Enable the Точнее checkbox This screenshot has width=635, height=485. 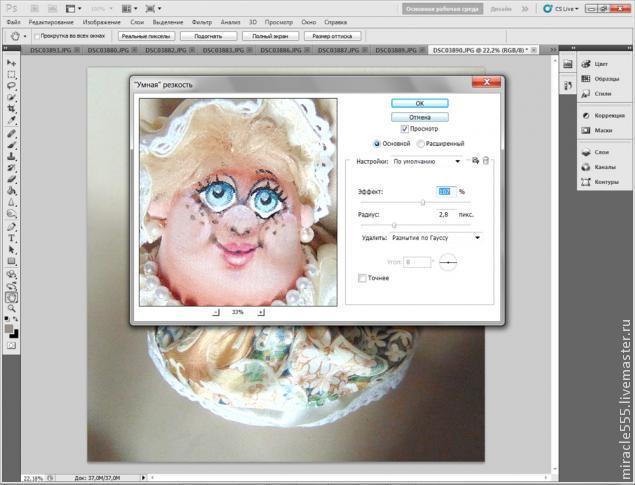(x=363, y=277)
